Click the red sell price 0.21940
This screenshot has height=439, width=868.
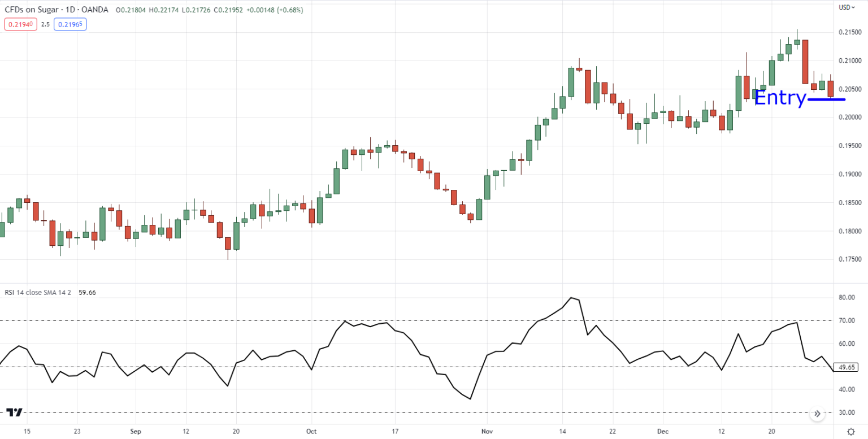point(20,24)
